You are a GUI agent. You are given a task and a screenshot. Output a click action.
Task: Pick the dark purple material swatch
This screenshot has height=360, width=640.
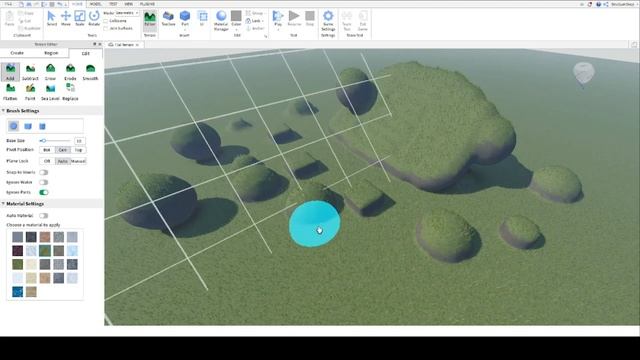17,251
